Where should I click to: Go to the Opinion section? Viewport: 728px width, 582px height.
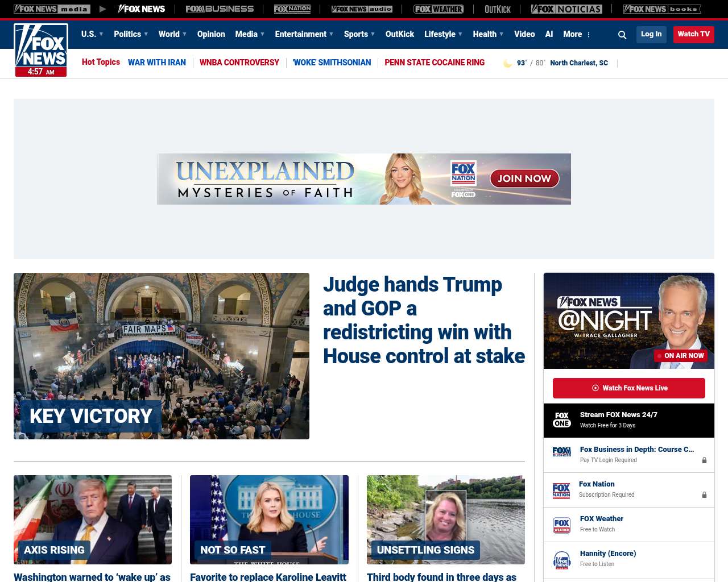tap(211, 34)
